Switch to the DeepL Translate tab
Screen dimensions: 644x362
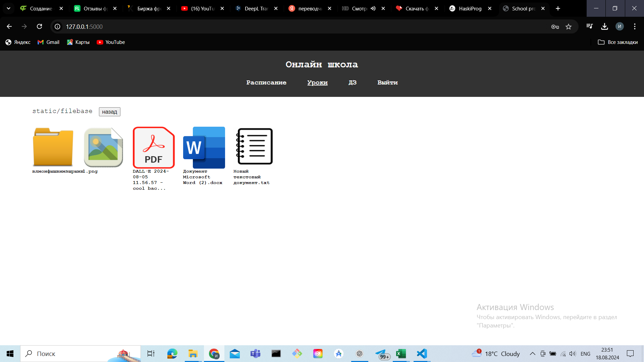256,8
